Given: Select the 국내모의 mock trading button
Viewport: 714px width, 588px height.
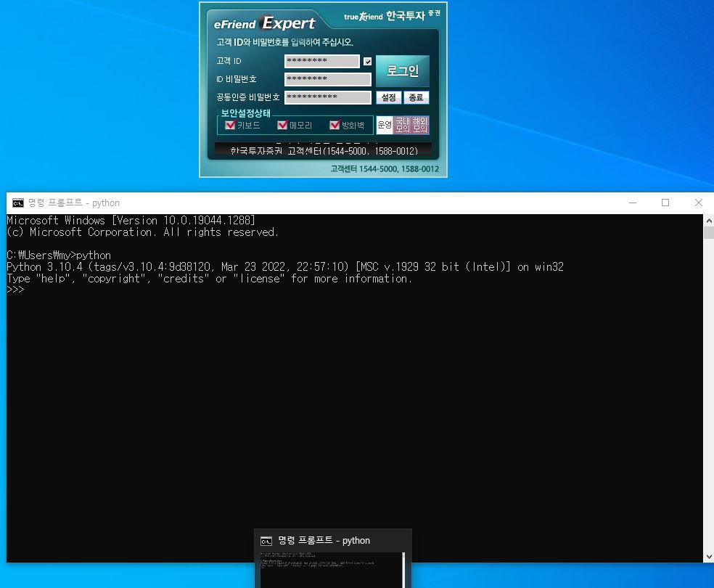Looking at the screenshot, I should pyautogui.click(x=403, y=125).
